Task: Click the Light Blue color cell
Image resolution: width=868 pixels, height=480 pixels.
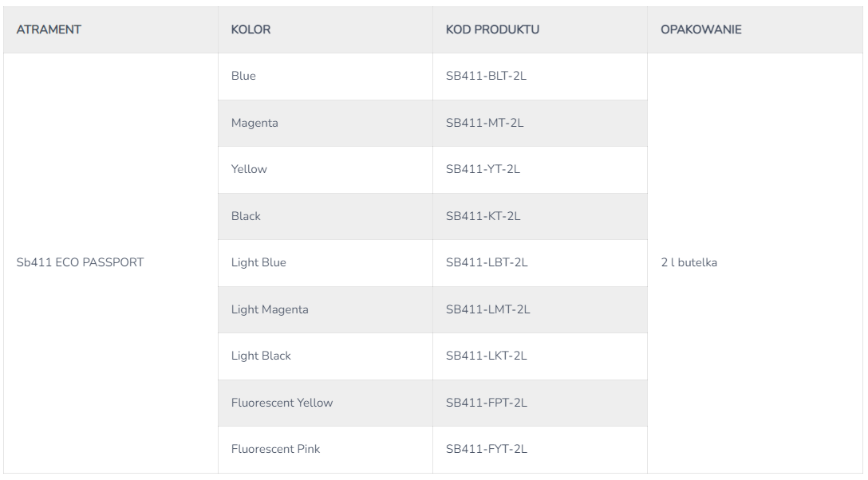Action: pyautogui.click(x=258, y=262)
